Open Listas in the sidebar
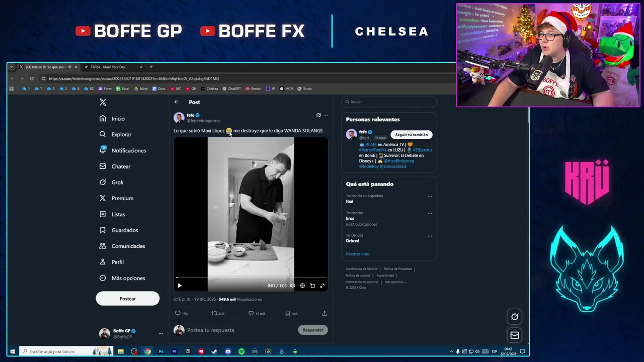Image resolution: width=644 pixels, height=362 pixels. point(112,214)
